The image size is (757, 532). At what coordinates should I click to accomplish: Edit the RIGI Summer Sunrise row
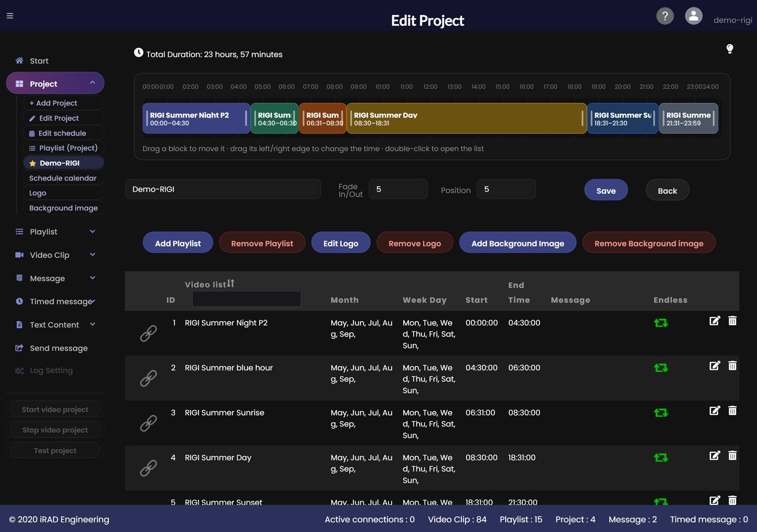pyautogui.click(x=714, y=410)
